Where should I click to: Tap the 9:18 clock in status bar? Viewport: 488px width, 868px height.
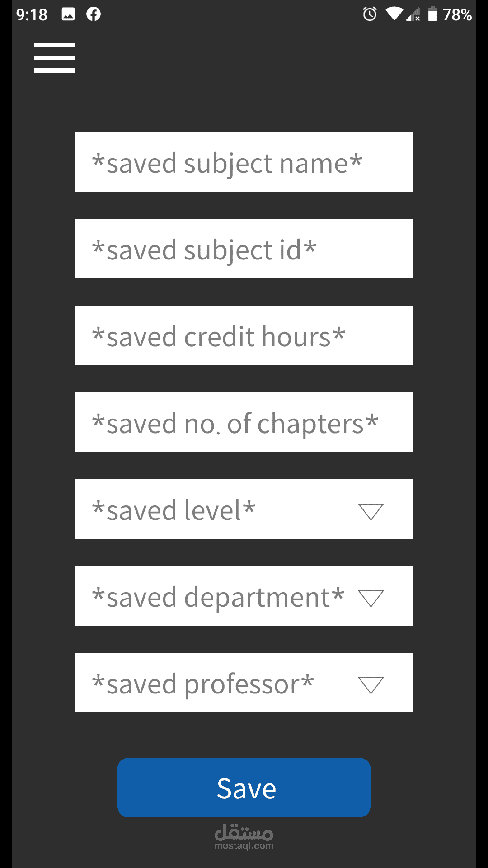click(x=32, y=15)
